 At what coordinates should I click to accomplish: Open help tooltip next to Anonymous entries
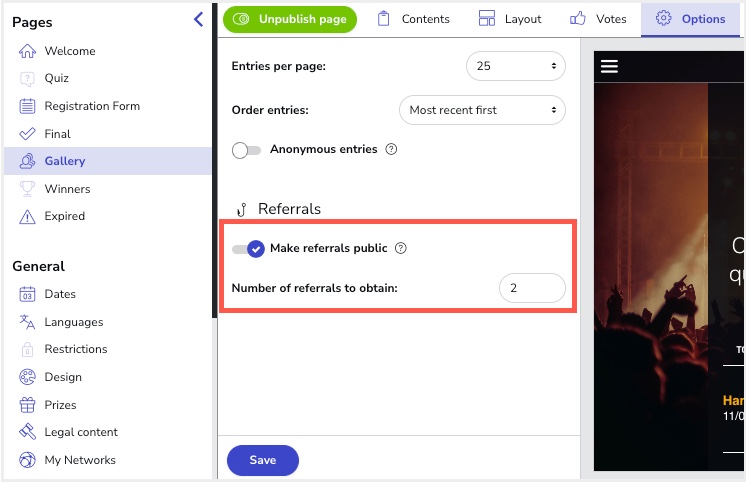point(391,150)
